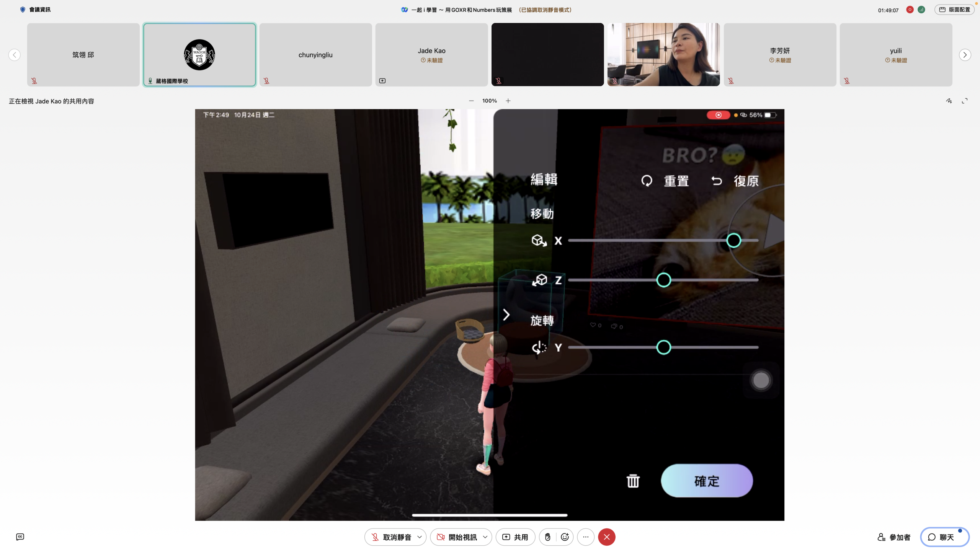Open the 版面配置 layout menu
The image size is (980, 551).
click(x=955, y=10)
